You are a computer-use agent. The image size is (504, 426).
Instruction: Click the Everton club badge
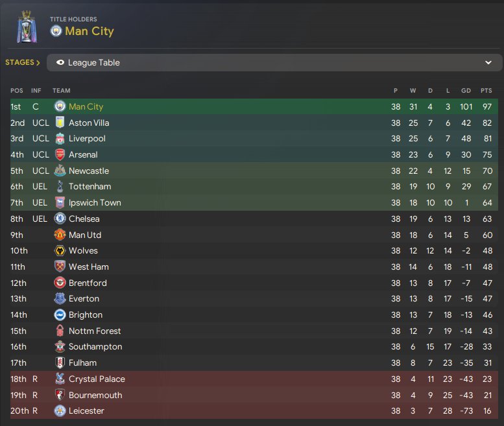[x=60, y=299]
